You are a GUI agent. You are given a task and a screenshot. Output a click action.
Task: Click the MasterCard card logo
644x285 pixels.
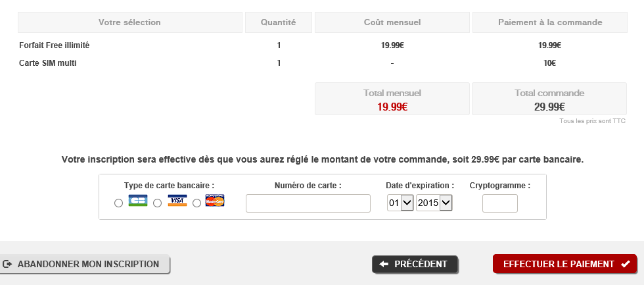(215, 201)
